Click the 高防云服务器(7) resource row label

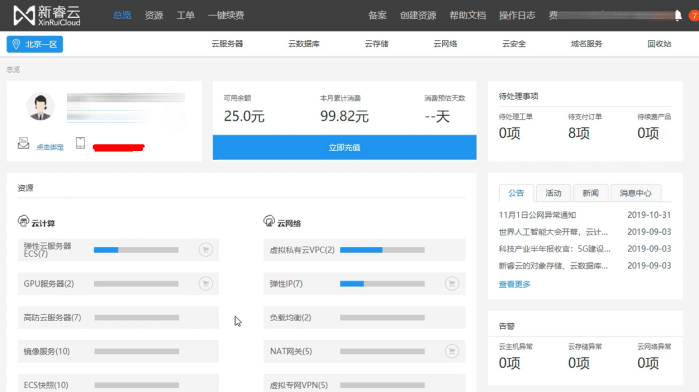click(52, 318)
